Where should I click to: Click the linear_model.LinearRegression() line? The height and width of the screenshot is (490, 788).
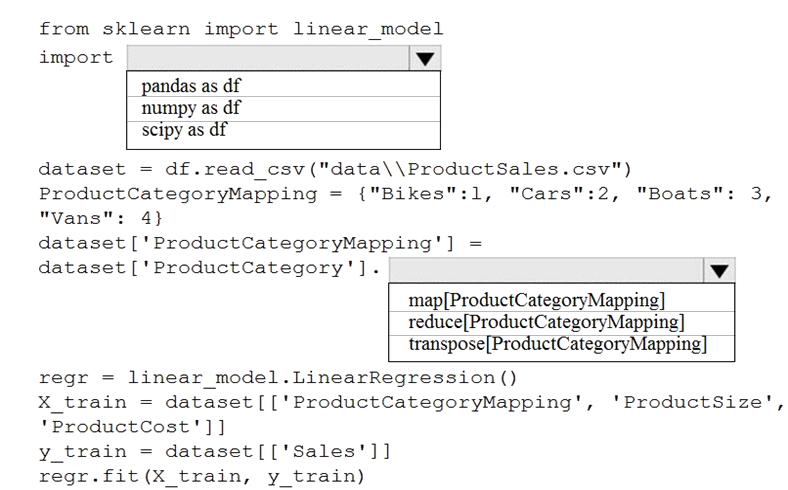[x=278, y=377]
